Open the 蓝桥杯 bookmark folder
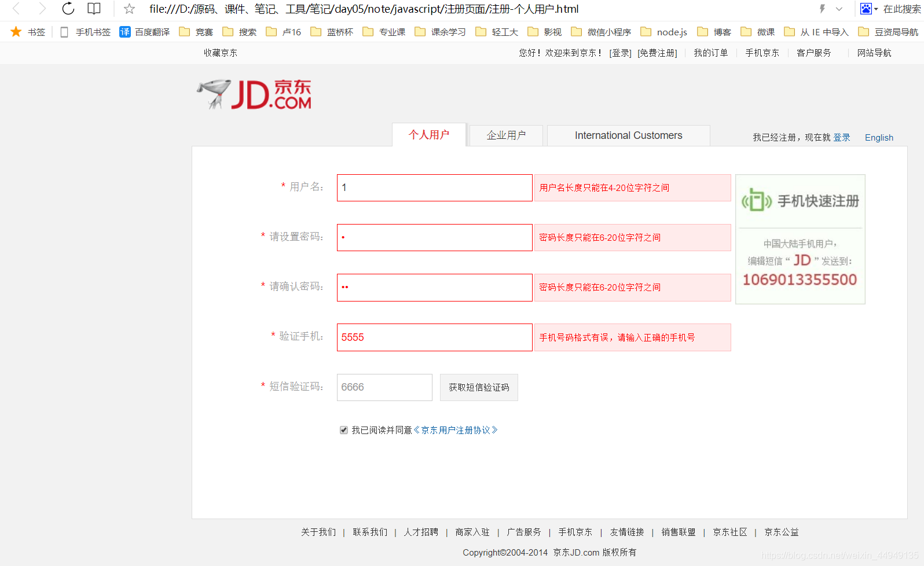This screenshot has height=566, width=924. [x=332, y=32]
